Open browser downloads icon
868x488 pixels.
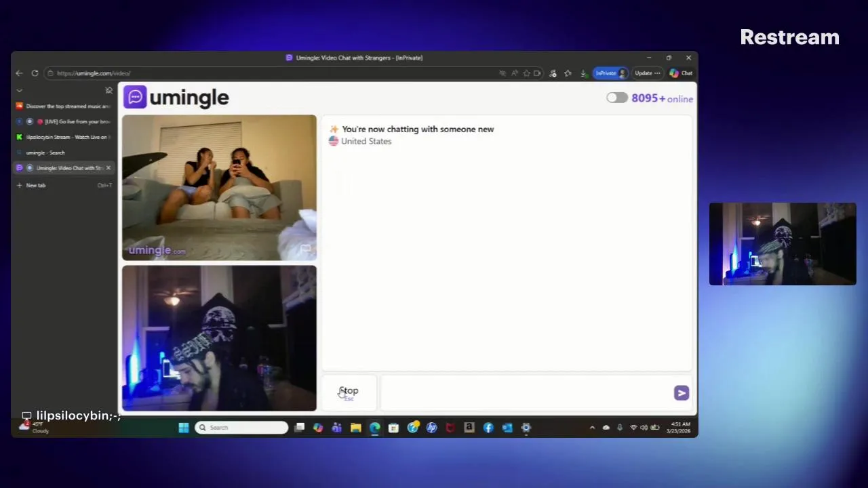coord(583,73)
